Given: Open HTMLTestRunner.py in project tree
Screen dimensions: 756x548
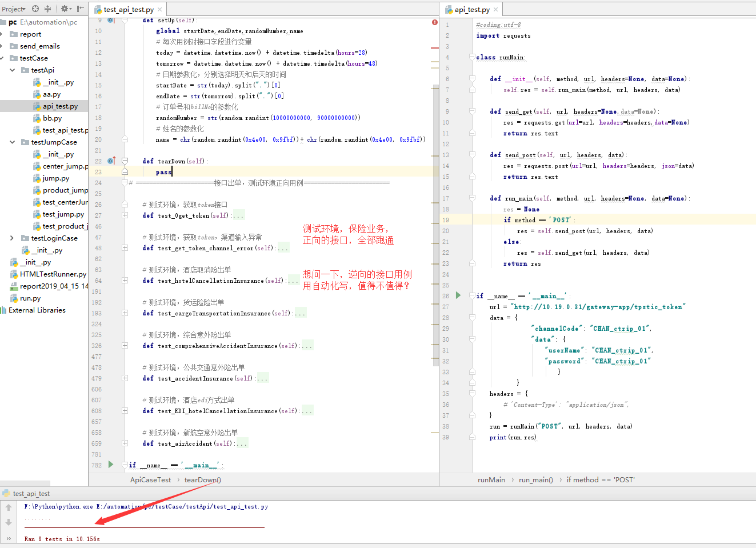Looking at the screenshot, I should pyautogui.click(x=53, y=274).
